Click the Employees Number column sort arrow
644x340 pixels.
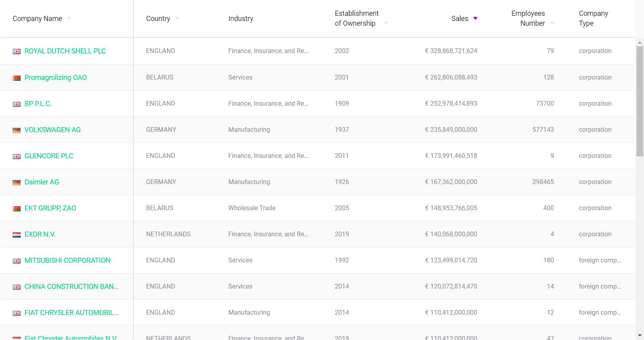point(552,23)
